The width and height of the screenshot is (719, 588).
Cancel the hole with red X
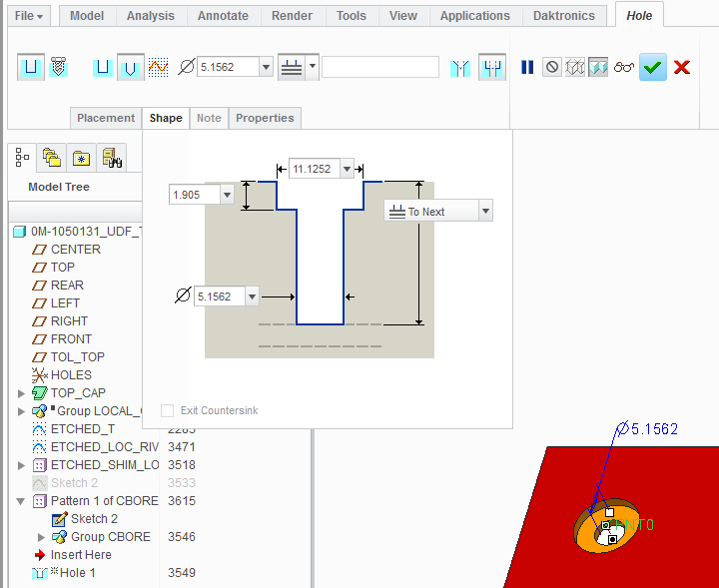pos(682,67)
